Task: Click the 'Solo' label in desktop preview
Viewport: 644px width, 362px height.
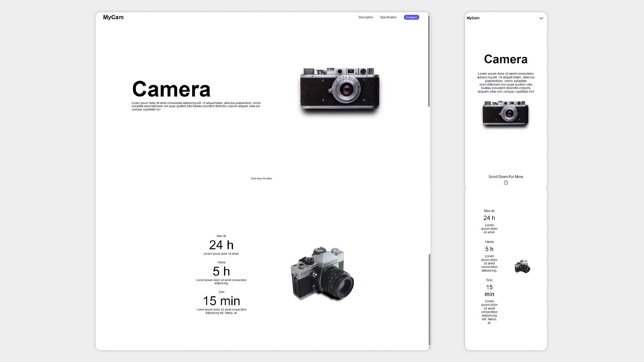Action: [x=221, y=292]
